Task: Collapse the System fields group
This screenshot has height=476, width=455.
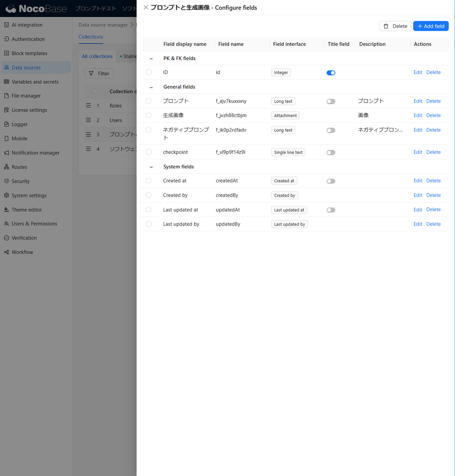Action: [151, 167]
